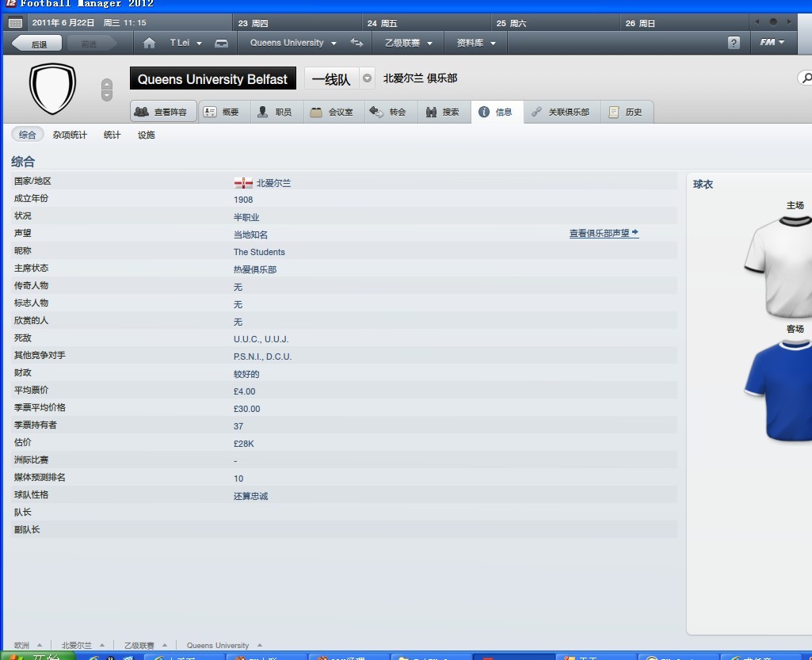The height and width of the screenshot is (660, 812).
Task: Click the search magnifier icon at right edge
Action: coord(806,78)
